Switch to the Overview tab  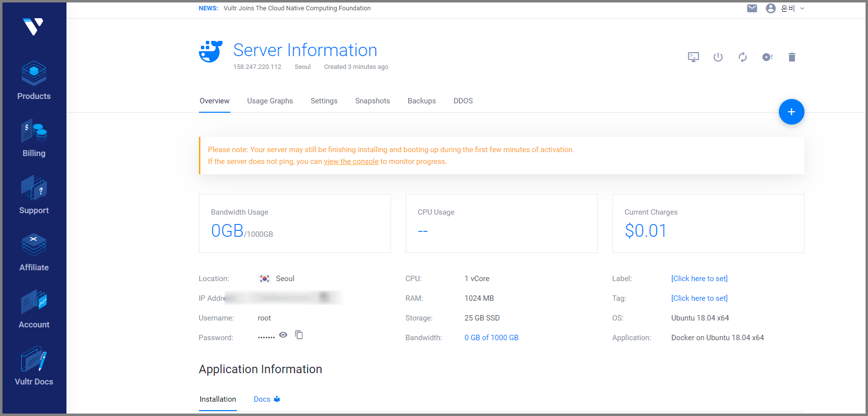214,101
